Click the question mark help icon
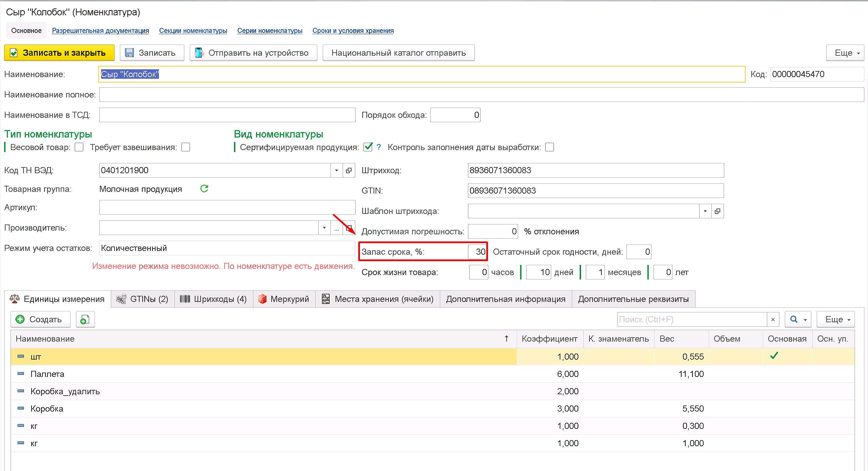Screen dimensions: 868x471 tap(379, 147)
